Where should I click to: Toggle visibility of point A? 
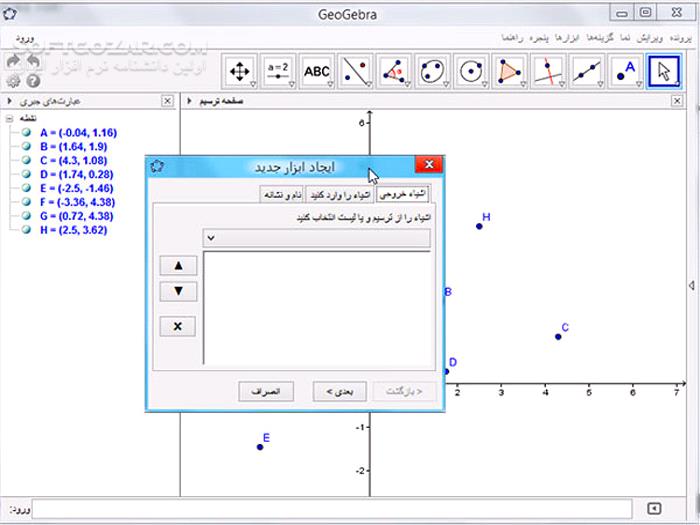26,133
